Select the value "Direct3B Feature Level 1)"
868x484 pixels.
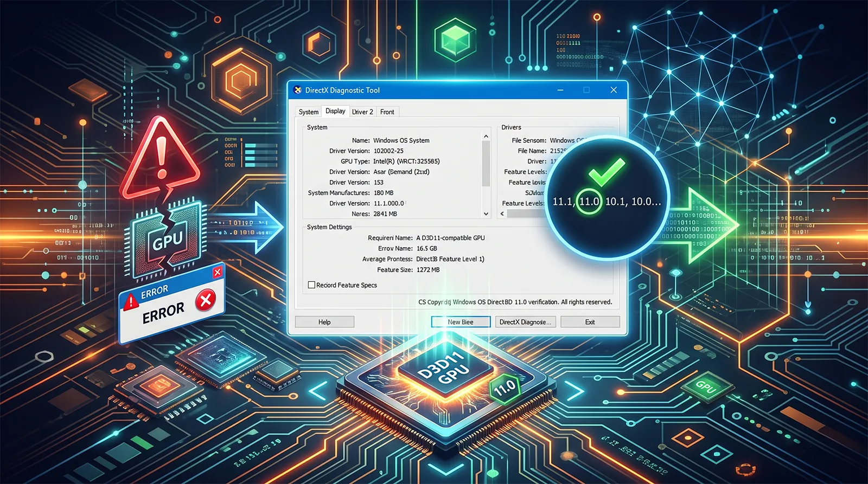tap(450, 259)
